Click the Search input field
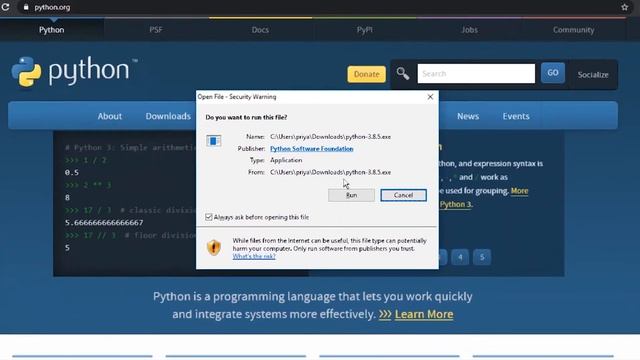This screenshot has width=640, height=360. (x=476, y=73)
